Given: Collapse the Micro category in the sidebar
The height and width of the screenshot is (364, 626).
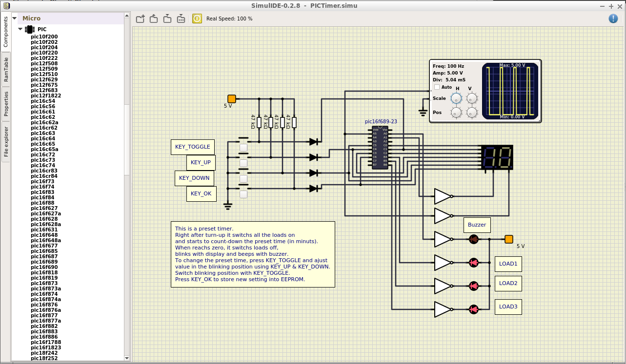Looking at the screenshot, I should [x=14, y=18].
